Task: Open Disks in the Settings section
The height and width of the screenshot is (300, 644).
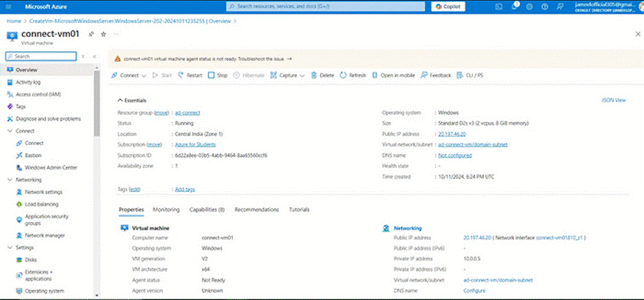Action: point(30,260)
